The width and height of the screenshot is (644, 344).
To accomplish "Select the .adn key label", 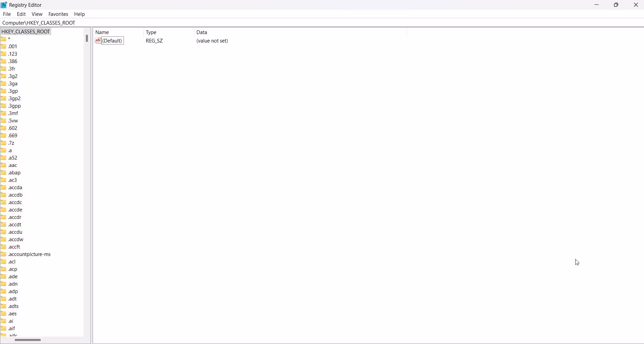I will pos(13,284).
